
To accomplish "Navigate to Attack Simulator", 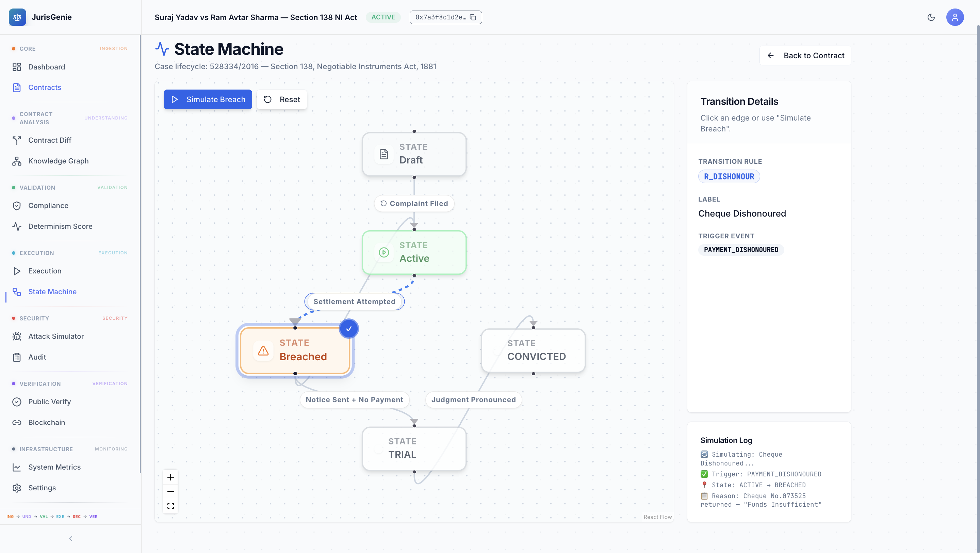I will click(56, 336).
